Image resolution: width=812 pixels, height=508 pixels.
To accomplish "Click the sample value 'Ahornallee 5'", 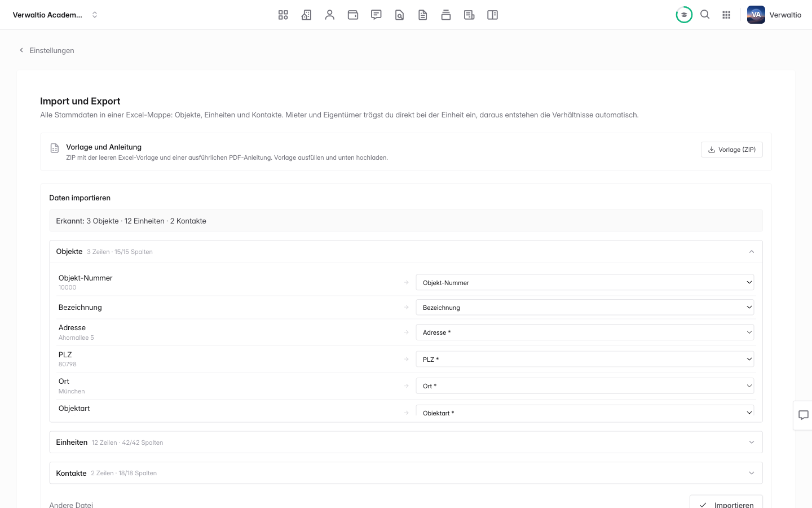I will [76, 338].
